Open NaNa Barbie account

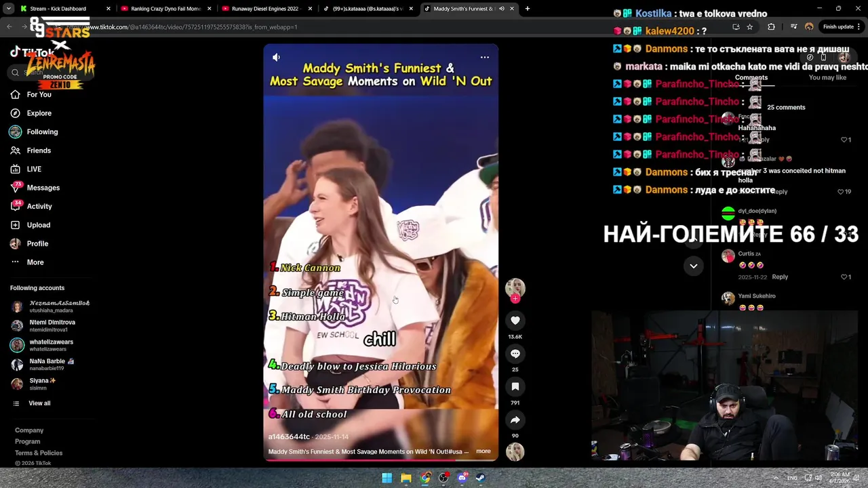(44, 365)
